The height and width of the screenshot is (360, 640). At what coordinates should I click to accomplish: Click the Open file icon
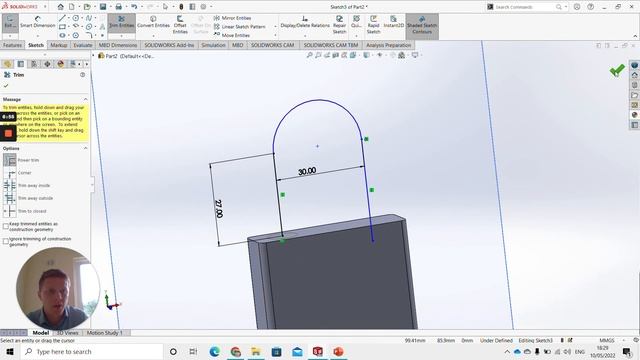pos(87,7)
